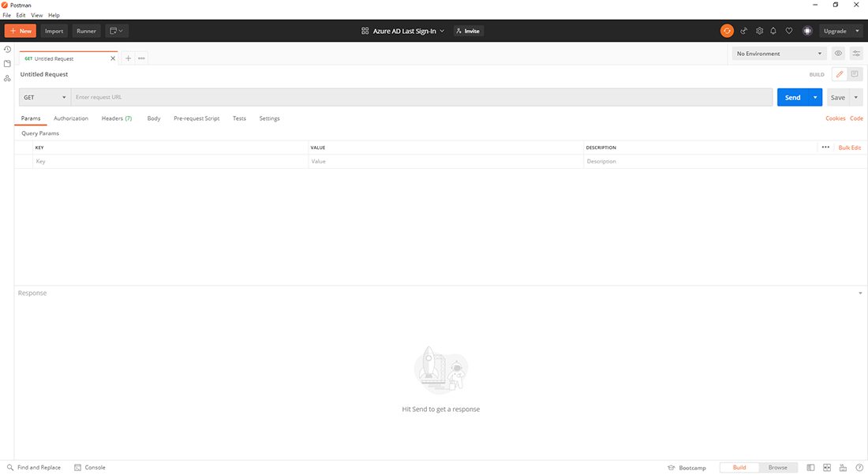This screenshot has width=868, height=475.
Task: Save the request
Action: 838,97
